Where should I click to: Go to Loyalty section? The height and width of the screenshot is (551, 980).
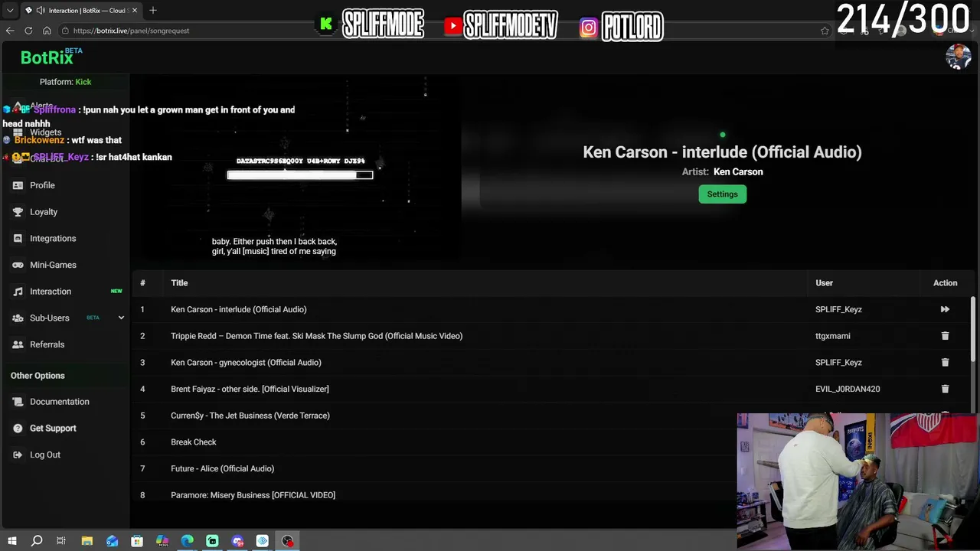pyautogui.click(x=44, y=212)
